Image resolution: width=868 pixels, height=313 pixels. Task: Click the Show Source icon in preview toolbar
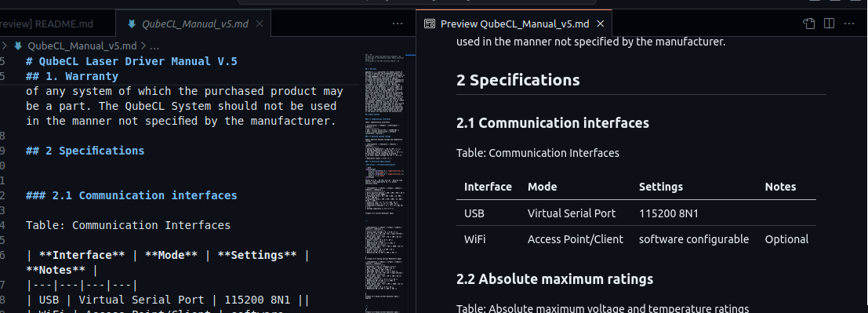pos(808,24)
